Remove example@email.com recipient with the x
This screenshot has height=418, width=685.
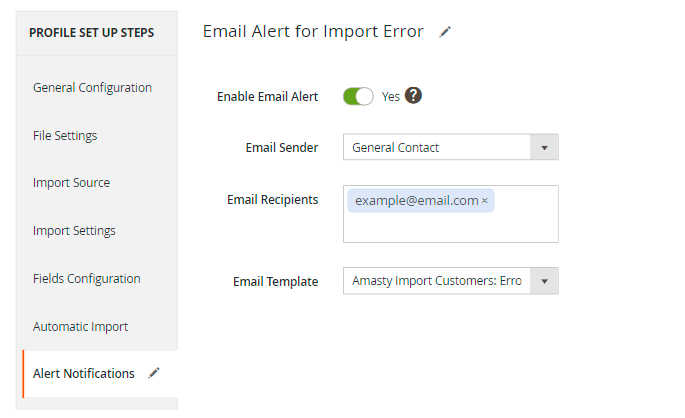pos(485,201)
